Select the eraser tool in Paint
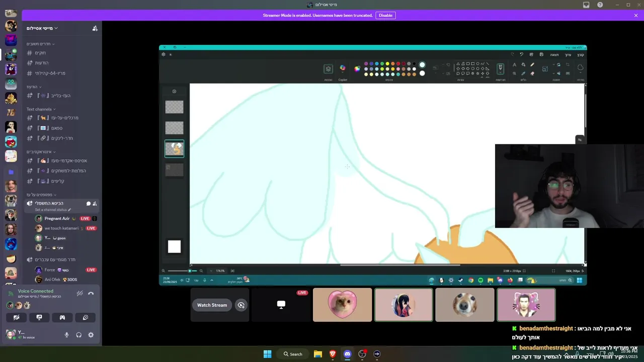The width and height of the screenshot is (644, 362). [532, 73]
